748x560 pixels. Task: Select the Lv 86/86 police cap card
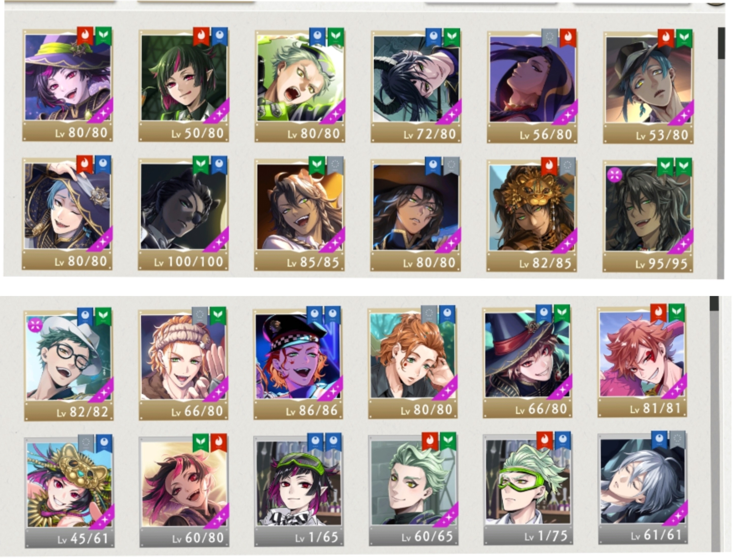298,363
